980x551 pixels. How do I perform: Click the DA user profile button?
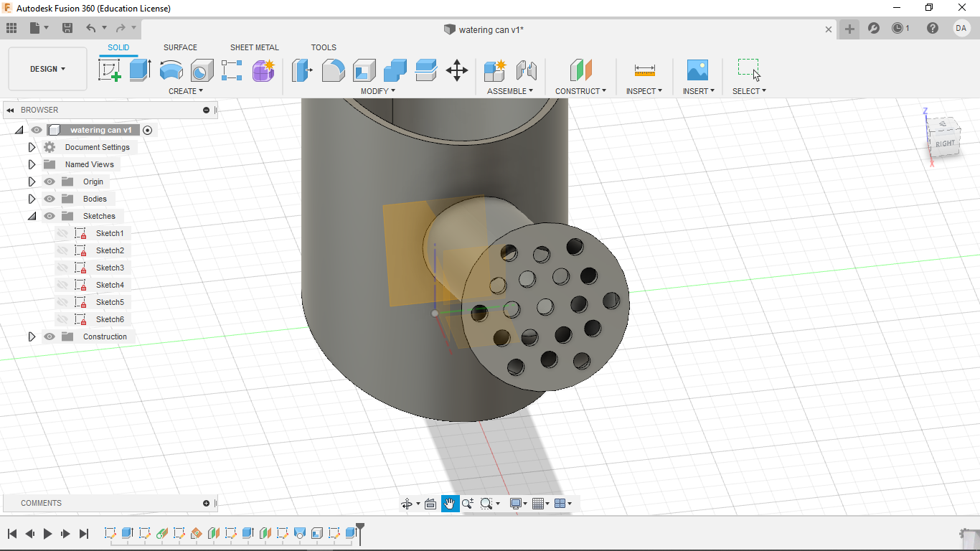(961, 28)
